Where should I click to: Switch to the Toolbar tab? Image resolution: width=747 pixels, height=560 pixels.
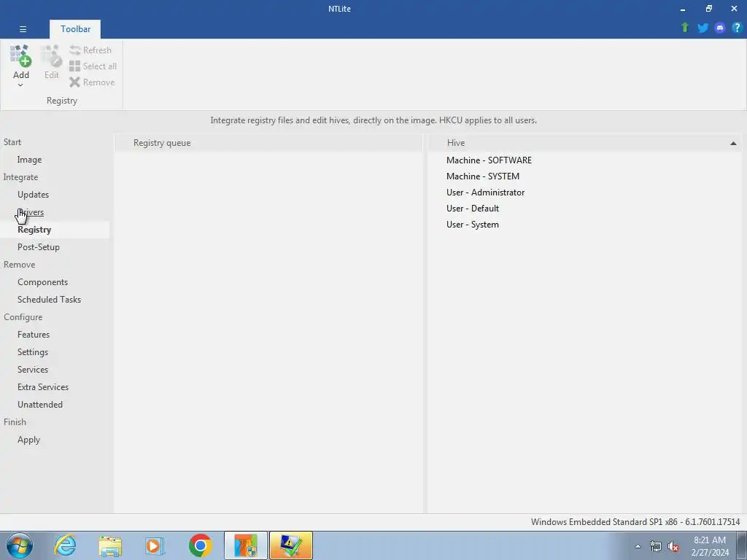coord(75,29)
